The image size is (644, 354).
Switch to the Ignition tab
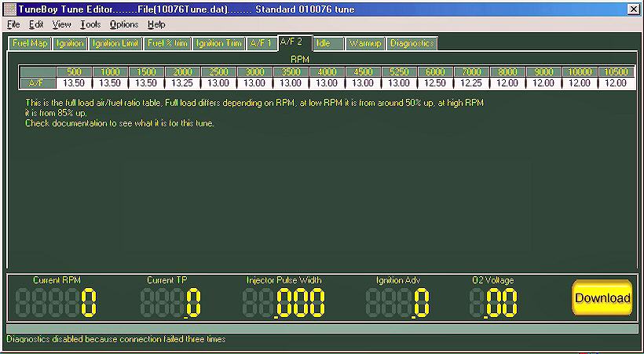pyautogui.click(x=70, y=43)
